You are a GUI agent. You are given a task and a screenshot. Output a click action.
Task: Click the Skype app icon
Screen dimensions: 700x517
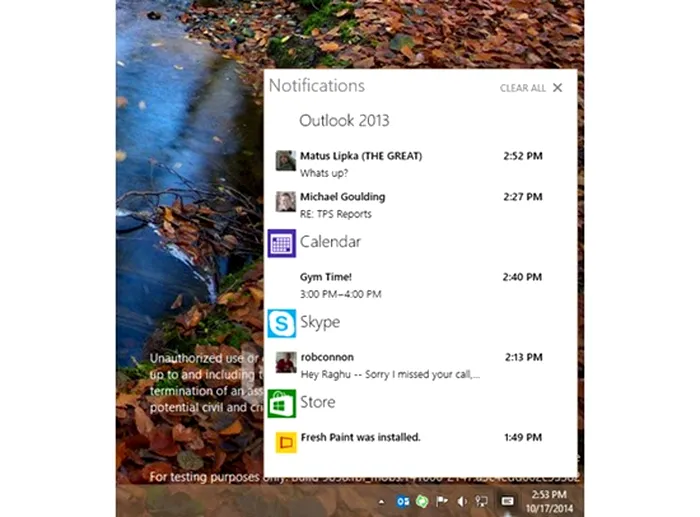coord(282,323)
